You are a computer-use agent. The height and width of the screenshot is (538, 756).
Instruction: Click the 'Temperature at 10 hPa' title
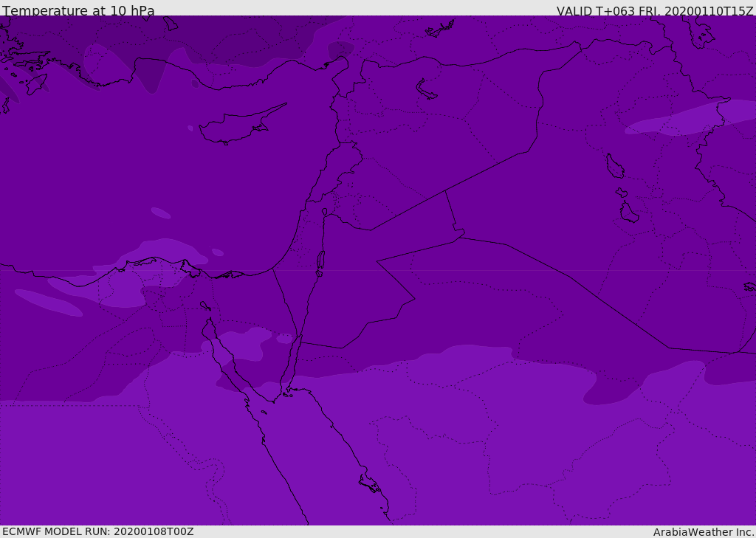point(78,10)
